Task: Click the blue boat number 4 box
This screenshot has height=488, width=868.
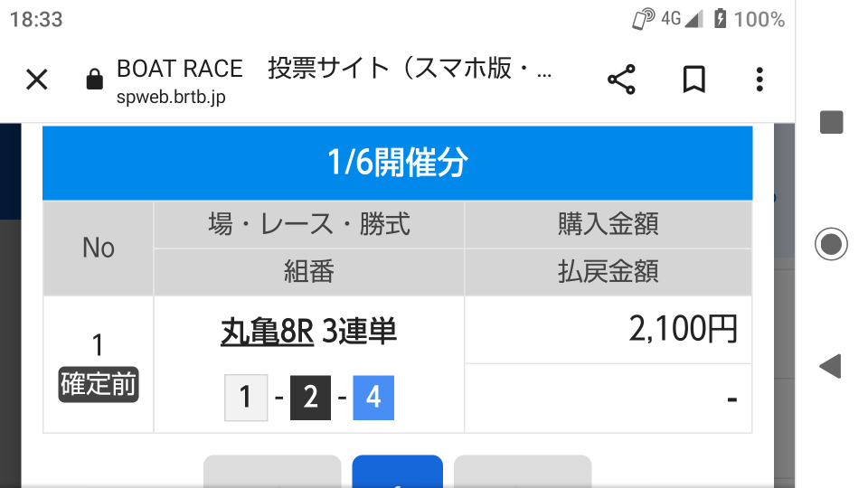Action: tap(373, 398)
